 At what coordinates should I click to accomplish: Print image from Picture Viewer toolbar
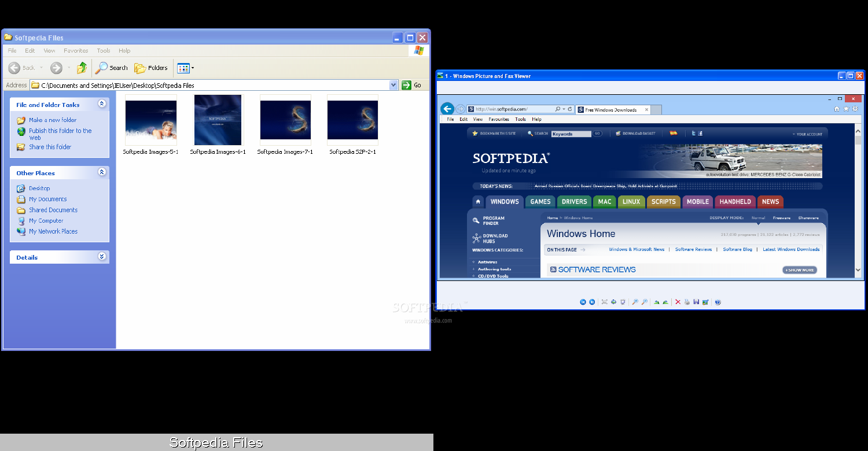coord(687,302)
